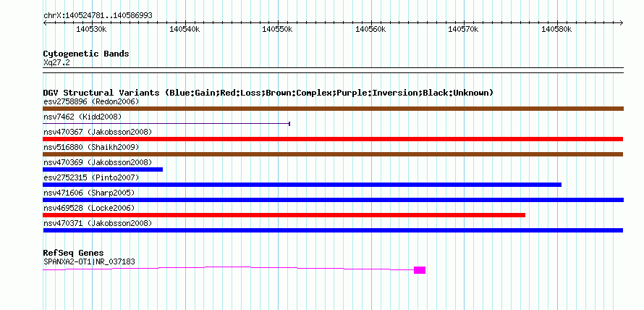Click the nsv469528 (Locke2006) label
Screen dimensions: 644x310
pyautogui.click(x=89, y=208)
